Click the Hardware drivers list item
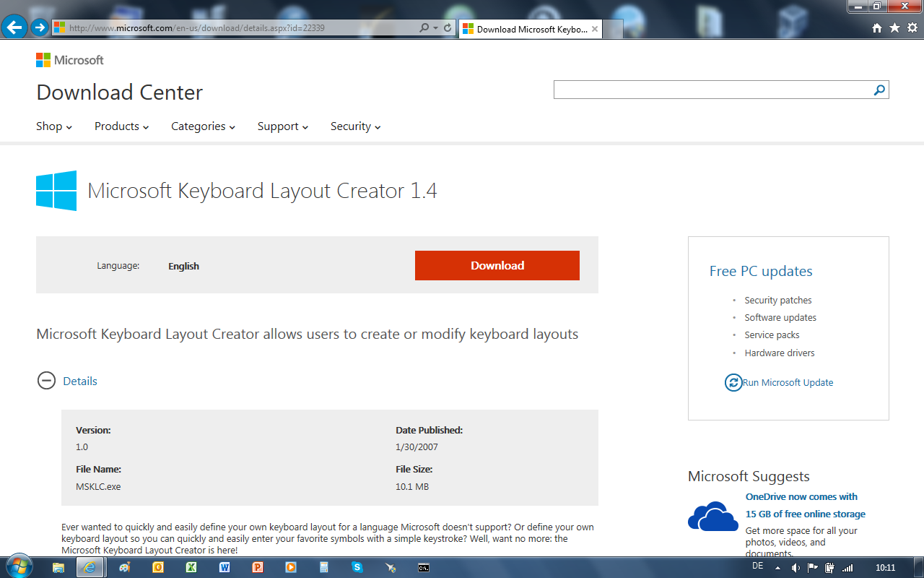This screenshot has height=578, width=924. pos(780,353)
